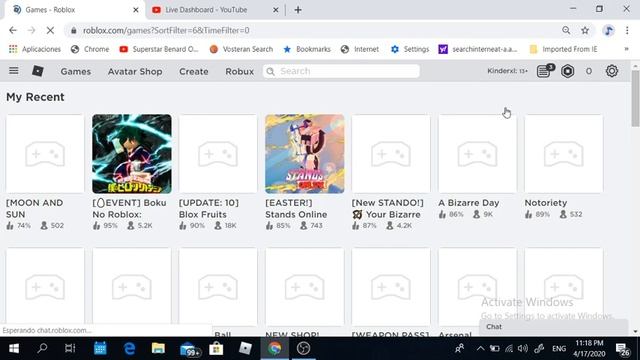Open the Chrome profile avatar
The image size is (640, 360).
pyautogui.click(x=608, y=30)
